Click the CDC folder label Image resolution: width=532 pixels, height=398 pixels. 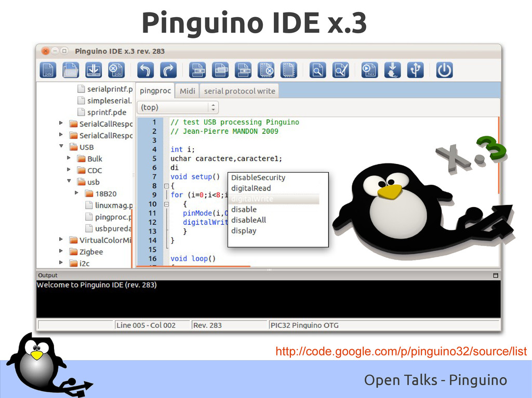click(95, 171)
